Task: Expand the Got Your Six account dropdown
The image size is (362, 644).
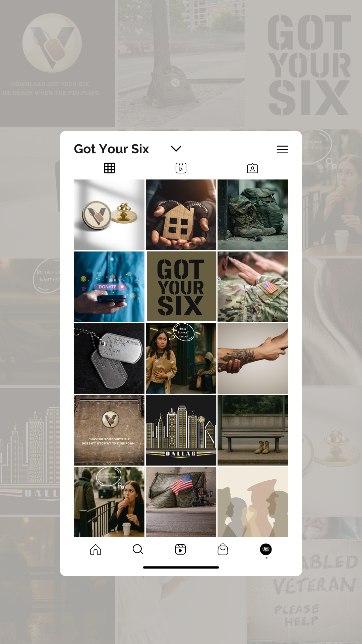Action: coord(176,149)
